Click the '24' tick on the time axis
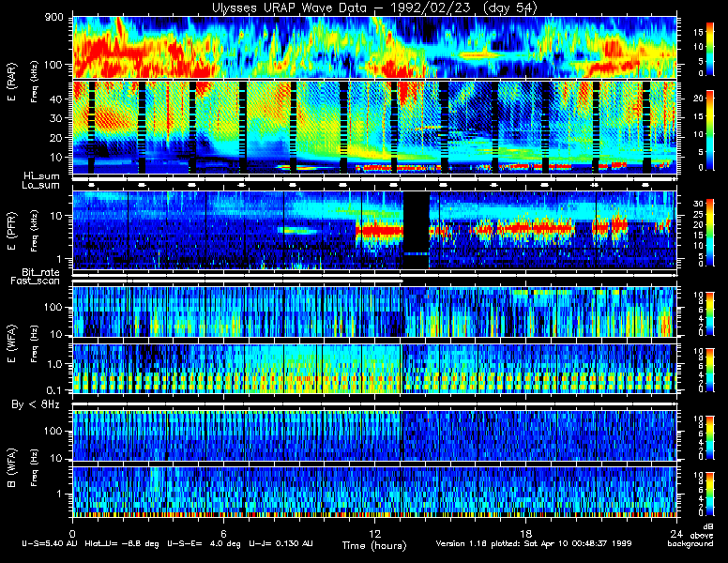 (676, 533)
